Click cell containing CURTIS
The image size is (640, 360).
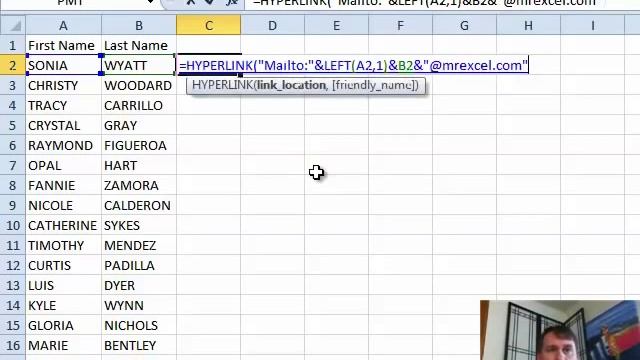pos(63,265)
